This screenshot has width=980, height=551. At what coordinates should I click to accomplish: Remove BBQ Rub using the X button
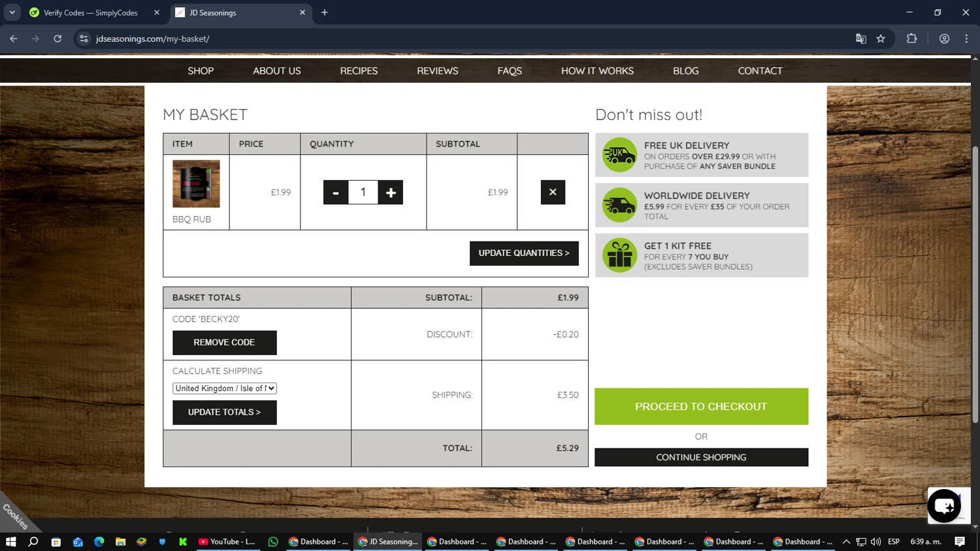(x=553, y=192)
